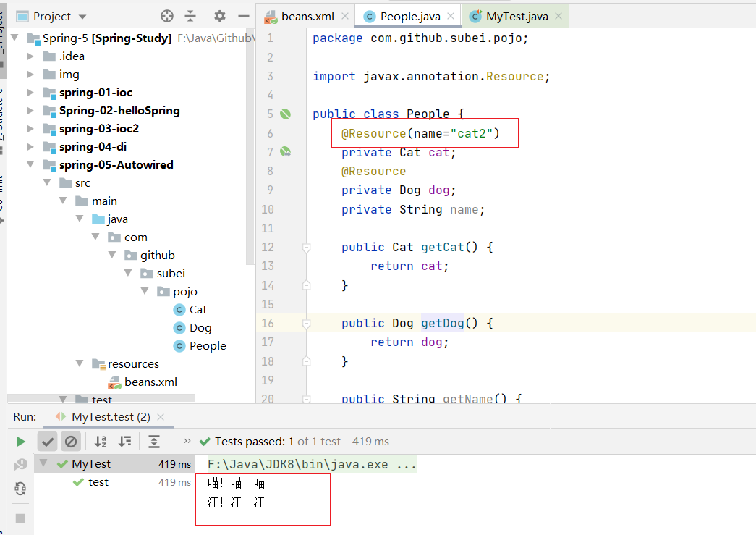Click the gutter icon beside line 5

pos(285,114)
